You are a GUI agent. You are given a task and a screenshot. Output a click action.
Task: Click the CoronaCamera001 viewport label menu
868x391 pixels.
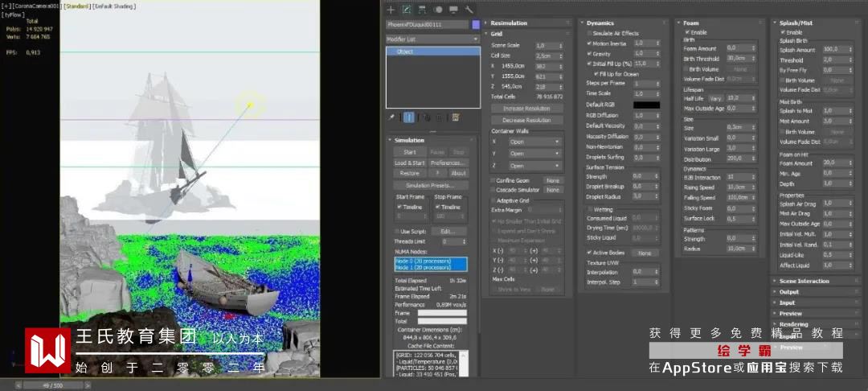click(37, 6)
